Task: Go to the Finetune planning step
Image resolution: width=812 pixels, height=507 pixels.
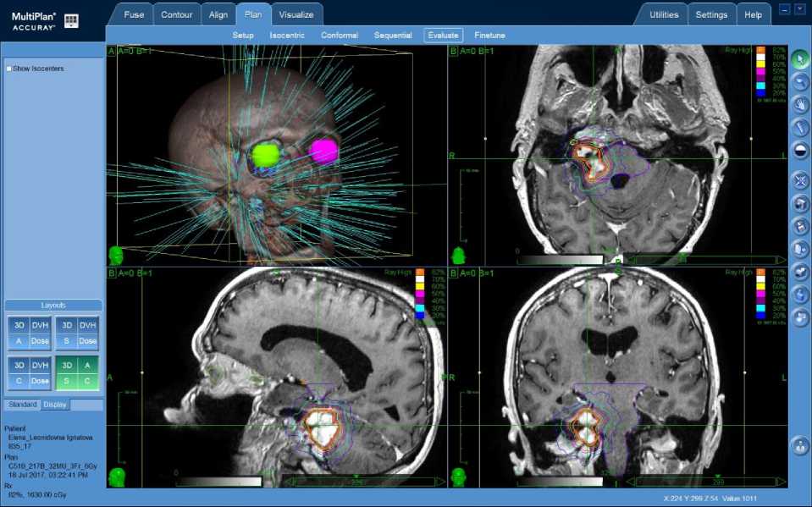Action: tap(489, 36)
